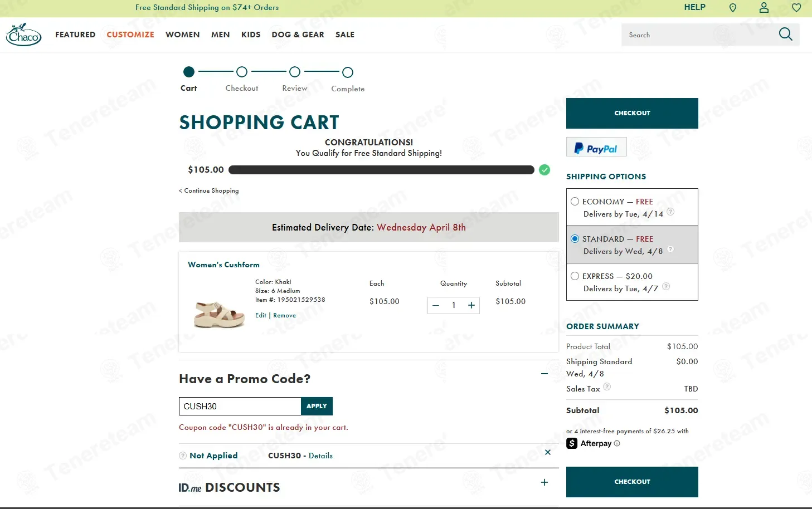This screenshot has width=812, height=509.
Task: Click the Afterpay logo
Action: tap(589, 443)
